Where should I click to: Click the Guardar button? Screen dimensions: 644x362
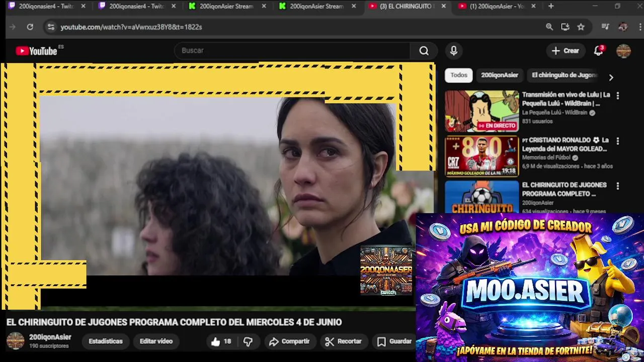[x=395, y=341]
